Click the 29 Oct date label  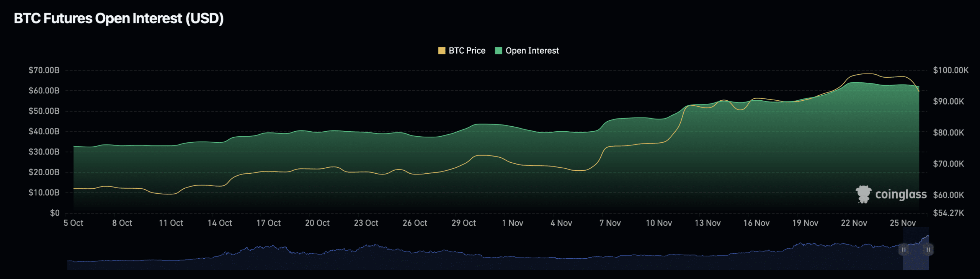coord(464,223)
